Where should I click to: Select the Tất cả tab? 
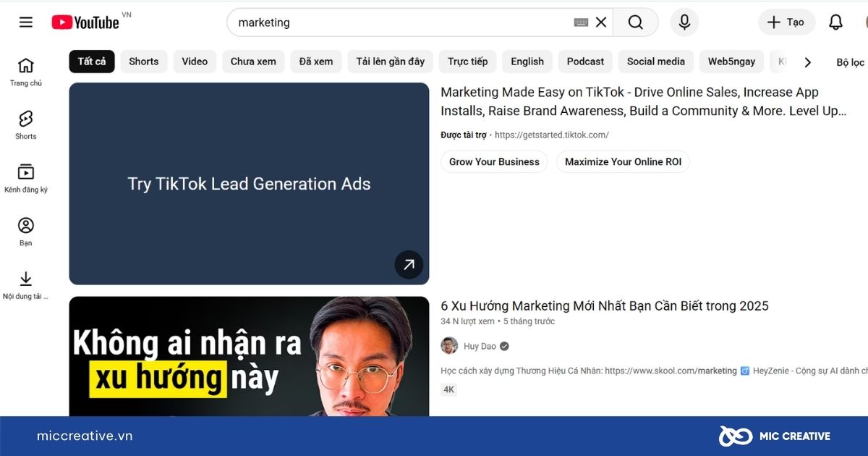91,62
